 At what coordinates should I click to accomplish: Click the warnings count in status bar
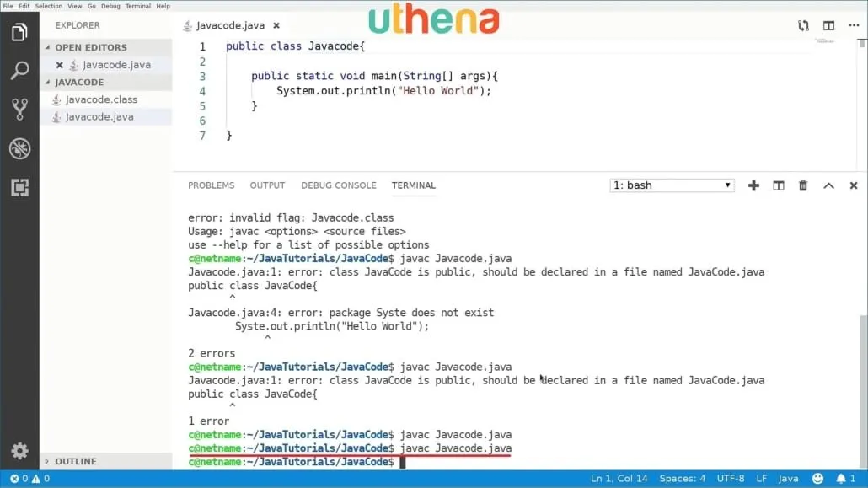[x=41, y=479]
